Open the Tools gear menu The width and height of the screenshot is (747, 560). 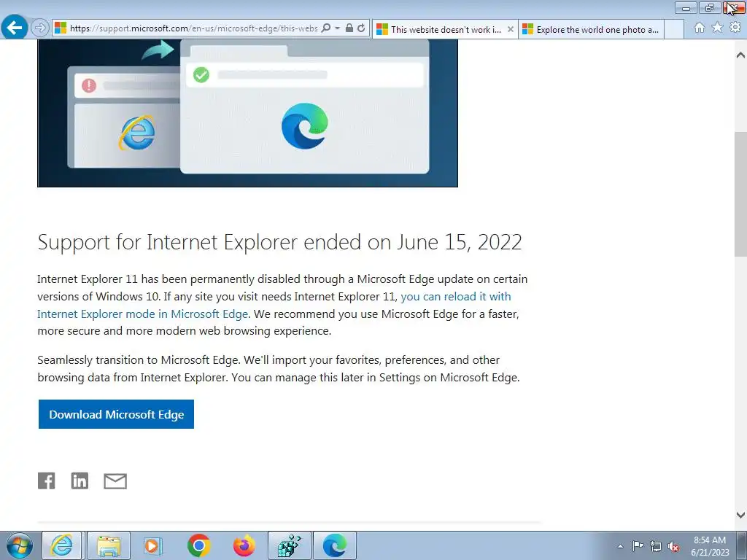coord(735,28)
